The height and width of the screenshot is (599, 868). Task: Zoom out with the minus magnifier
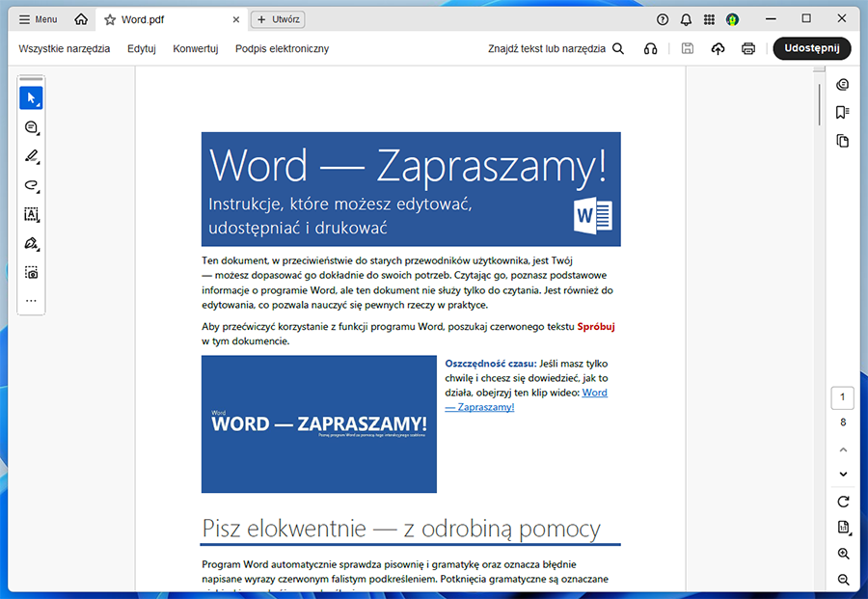pos(843,580)
